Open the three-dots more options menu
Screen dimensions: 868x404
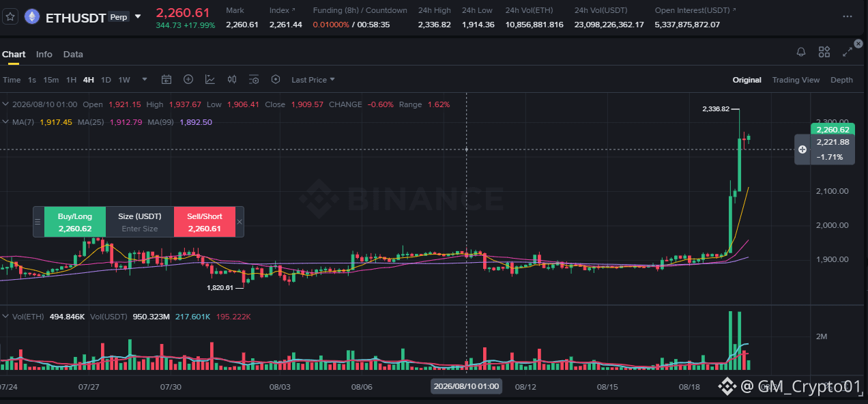point(847,16)
